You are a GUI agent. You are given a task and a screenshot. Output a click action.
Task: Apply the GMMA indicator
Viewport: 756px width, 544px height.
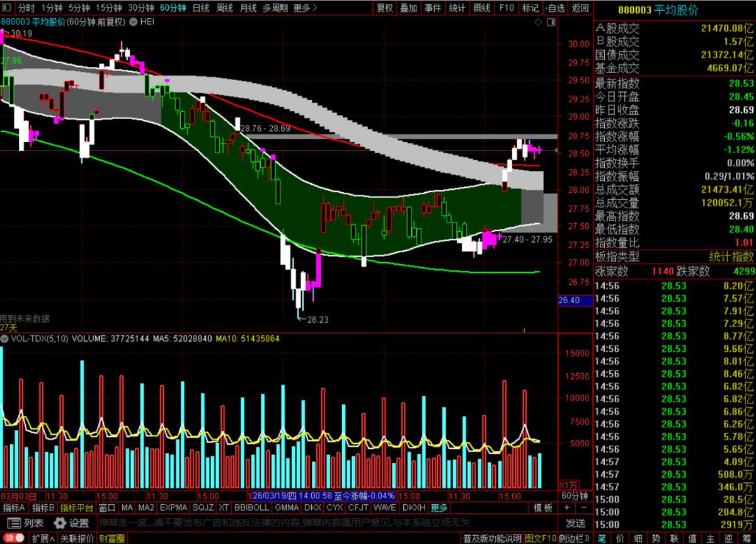point(287,508)
